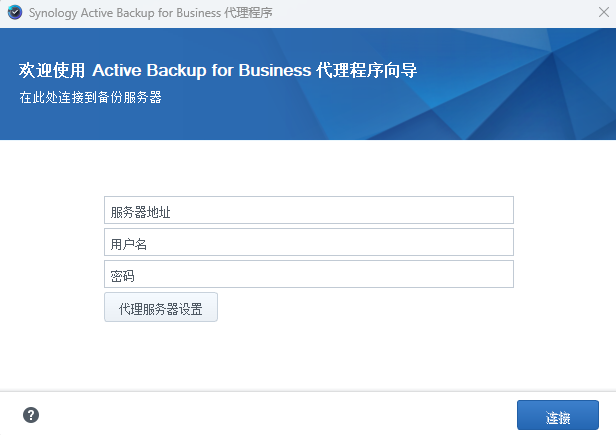Image resolution: width=616 pixels, height=435 pixels.
Task: Click the Synology app icon in title bar
Action: [14, 13]
